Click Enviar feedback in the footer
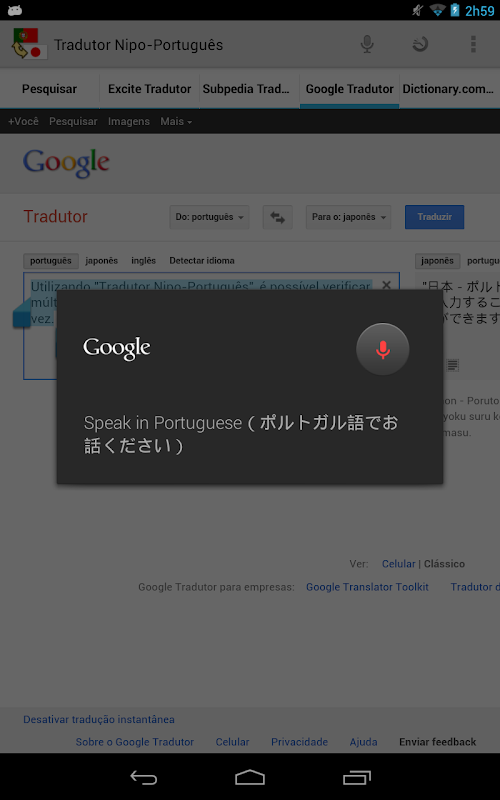The height and width of the screenshot is (800, 500). [x=438, y=742]
